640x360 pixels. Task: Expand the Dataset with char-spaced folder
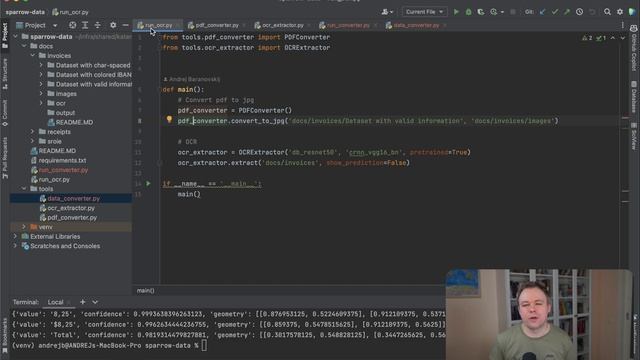tap(41, 65)
